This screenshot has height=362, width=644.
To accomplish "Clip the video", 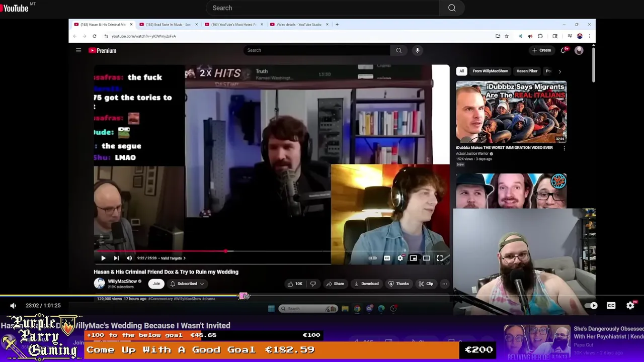I will pos(426,284).
